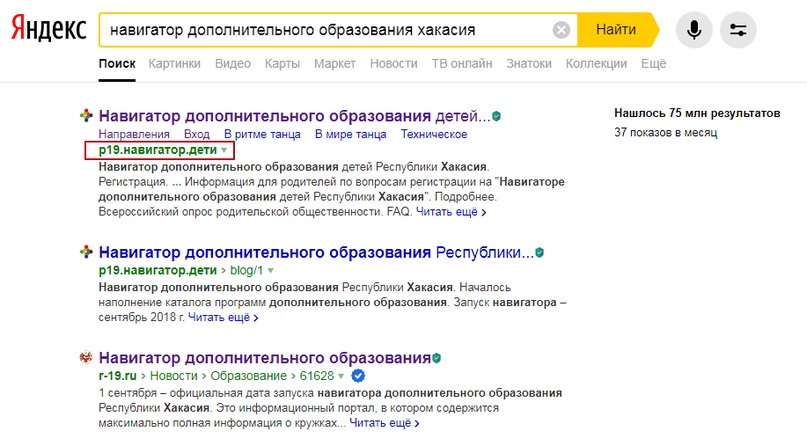Open first result 'Навигатор дополнительного образования детей...'
This screenshot has width=807, height=446.
click(x=294, y=116)
